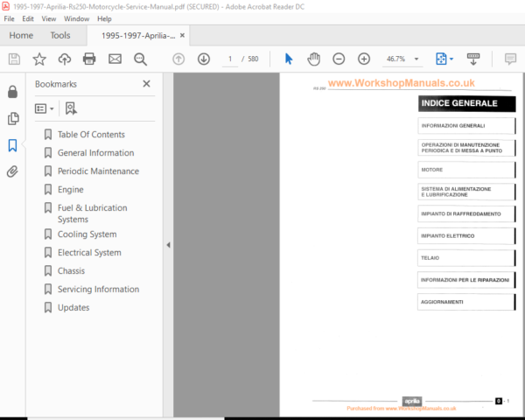
Task: Click the www.WorkshopManuals.co.uk header link
Action: click(401, 83)
